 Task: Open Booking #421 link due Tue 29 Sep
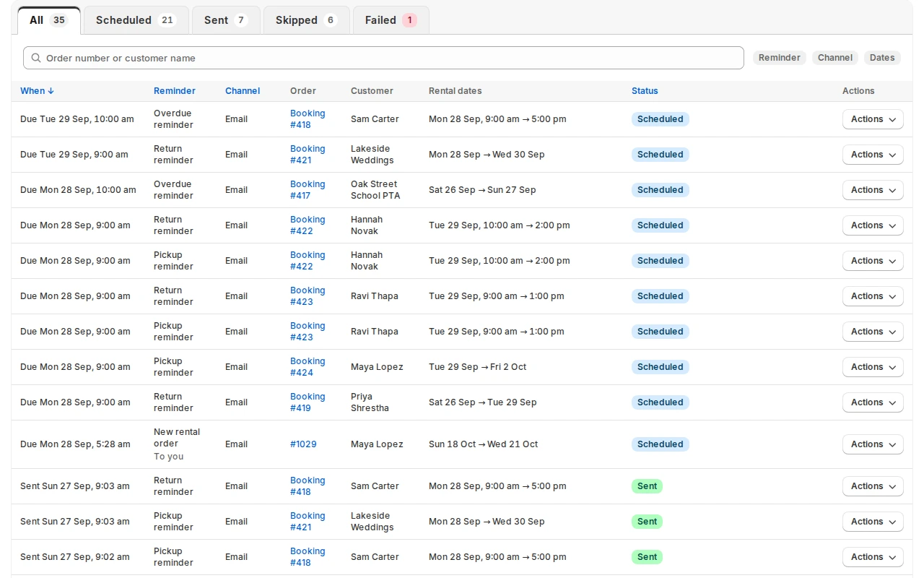(x=308, y=155)
